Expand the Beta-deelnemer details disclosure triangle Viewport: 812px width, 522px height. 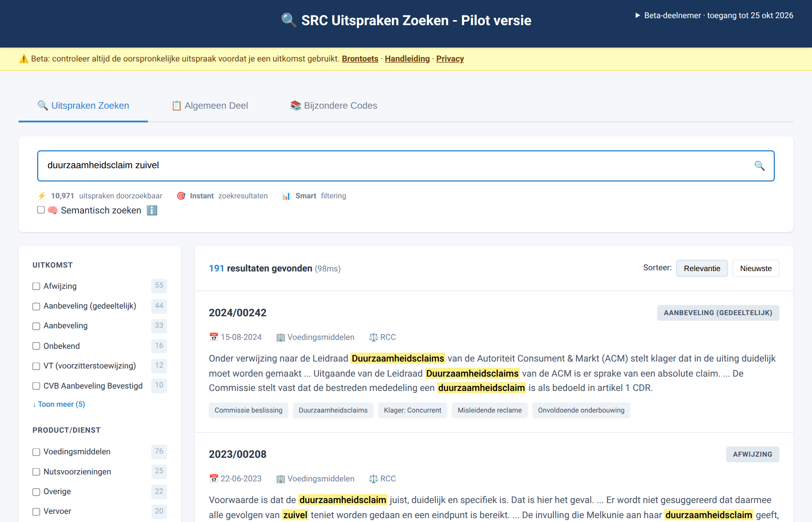[x=638, y=15]
